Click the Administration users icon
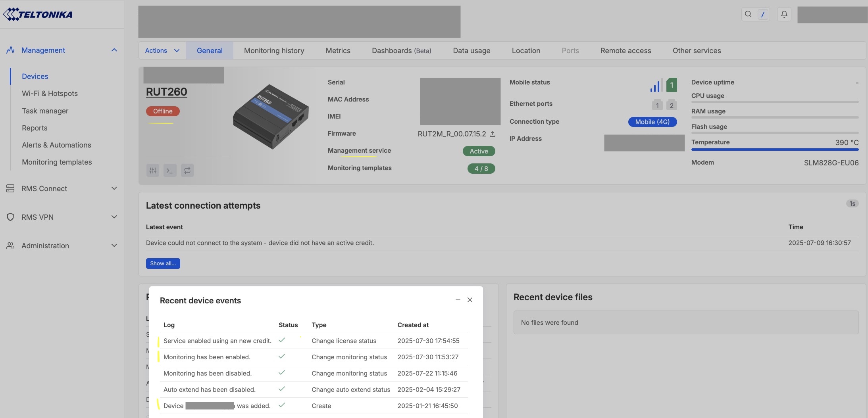Viewport: 868px width, 418px height. (x=10, y=245)
